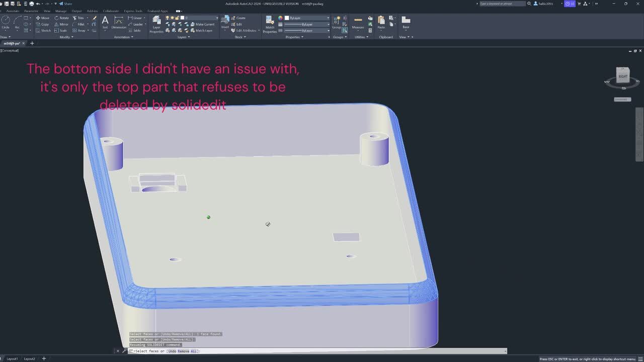Screen dimensions: 644x362
Task: Toggle group selection button in Groups panel
Action: pos(345,31)
